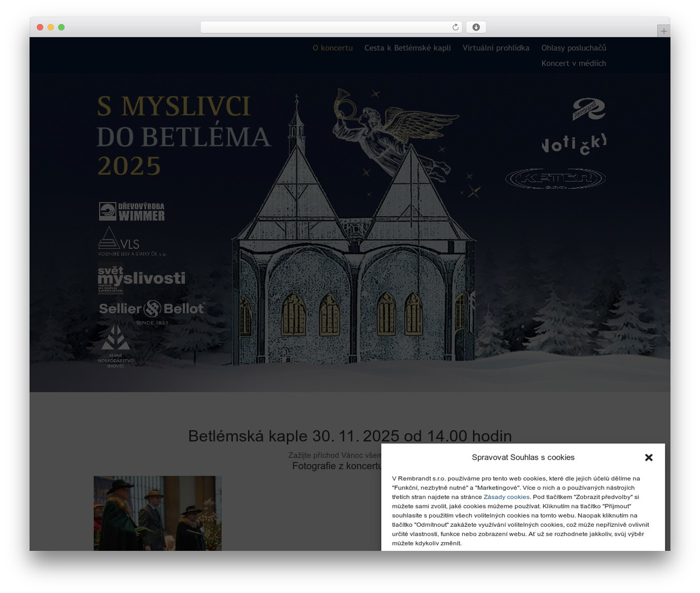Open Koncert v médiích page

pyautogui.click(x=574, y=63)
